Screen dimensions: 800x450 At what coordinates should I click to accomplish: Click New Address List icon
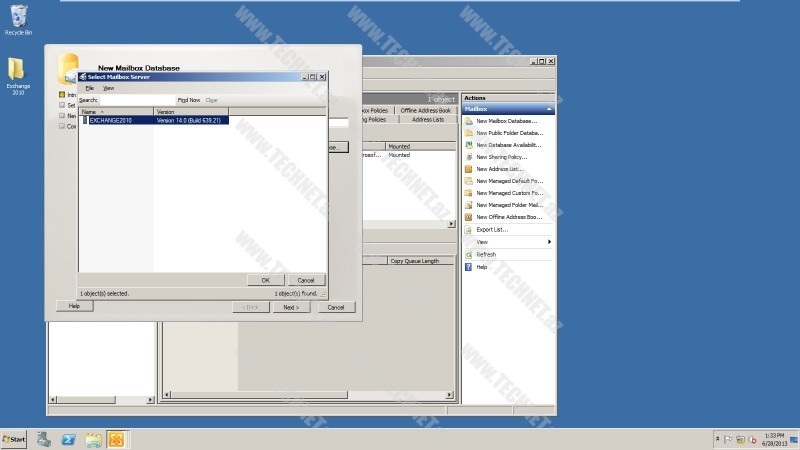tap(468, 169)
